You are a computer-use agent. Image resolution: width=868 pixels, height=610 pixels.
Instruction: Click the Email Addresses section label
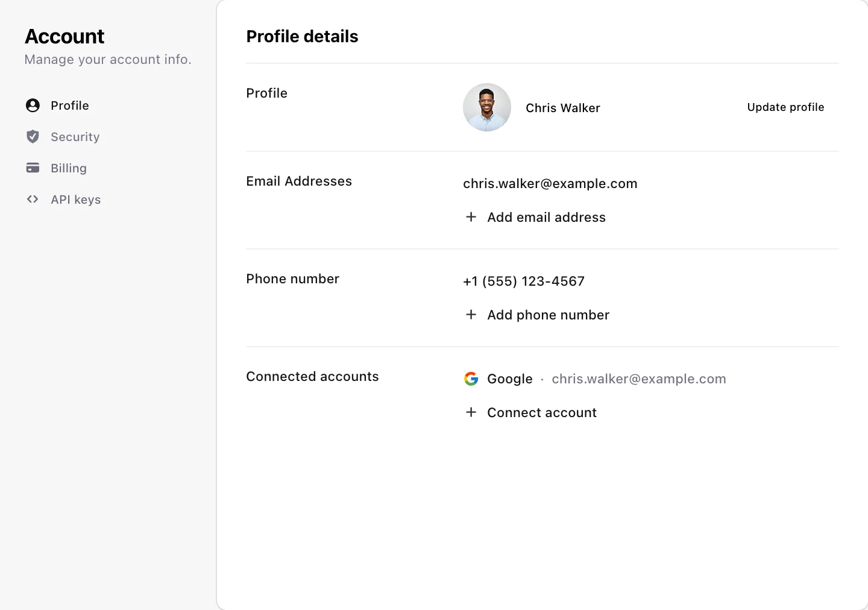(x=299, y=181)
